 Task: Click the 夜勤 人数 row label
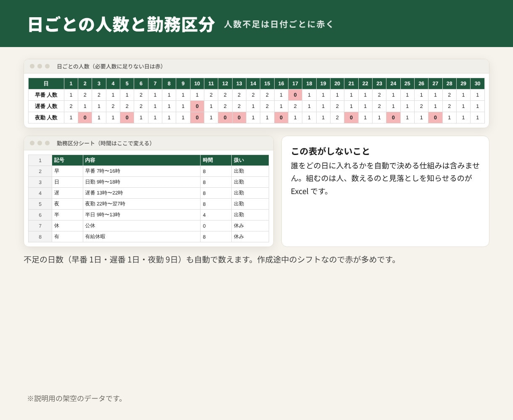46,118
